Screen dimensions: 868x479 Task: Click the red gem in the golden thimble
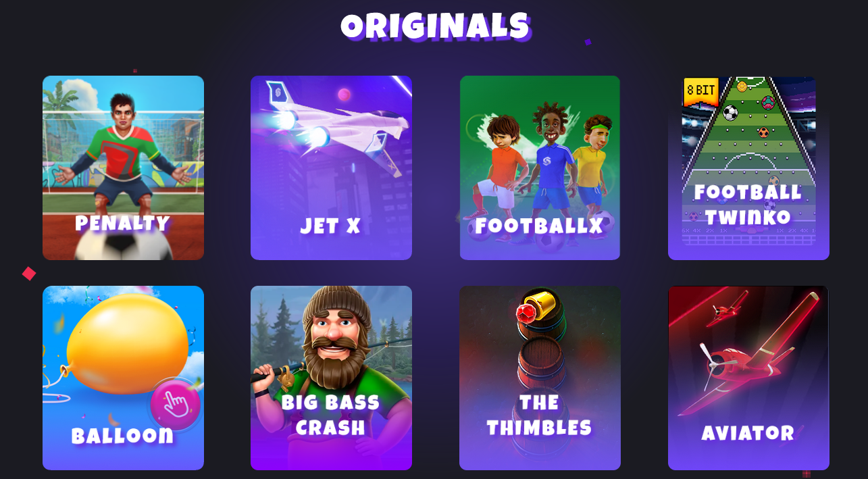tap(526, 313)
